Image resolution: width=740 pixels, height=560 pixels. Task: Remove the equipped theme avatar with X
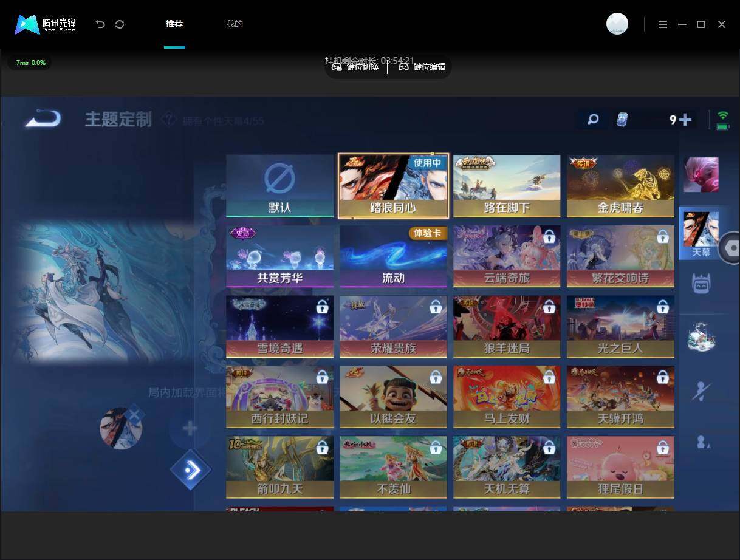point(135,416)
